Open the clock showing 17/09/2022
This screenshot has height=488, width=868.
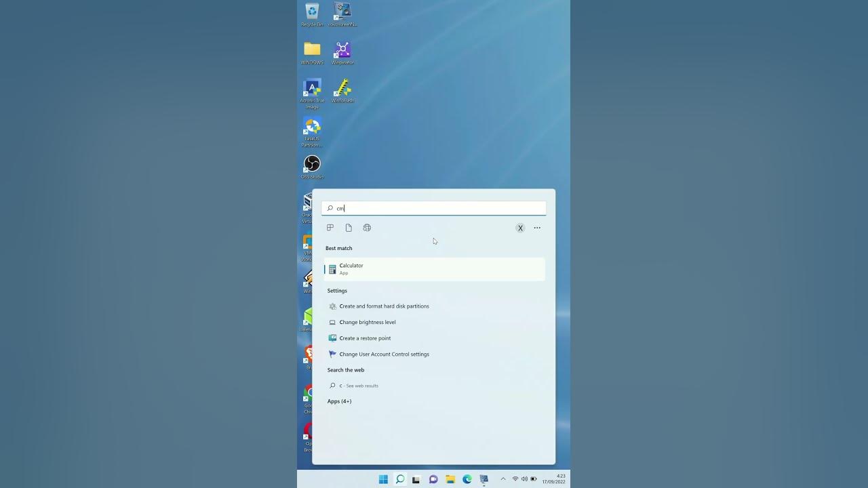point(553,479)
